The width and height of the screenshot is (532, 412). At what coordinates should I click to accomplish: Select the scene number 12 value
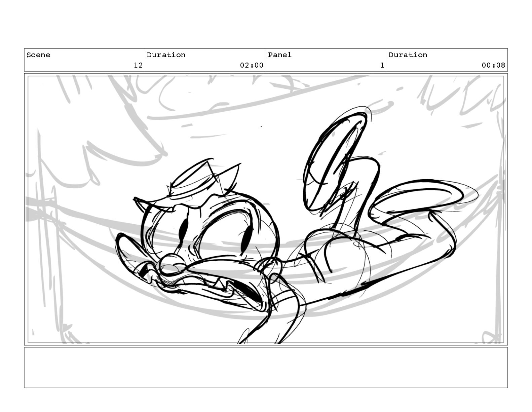138,65
